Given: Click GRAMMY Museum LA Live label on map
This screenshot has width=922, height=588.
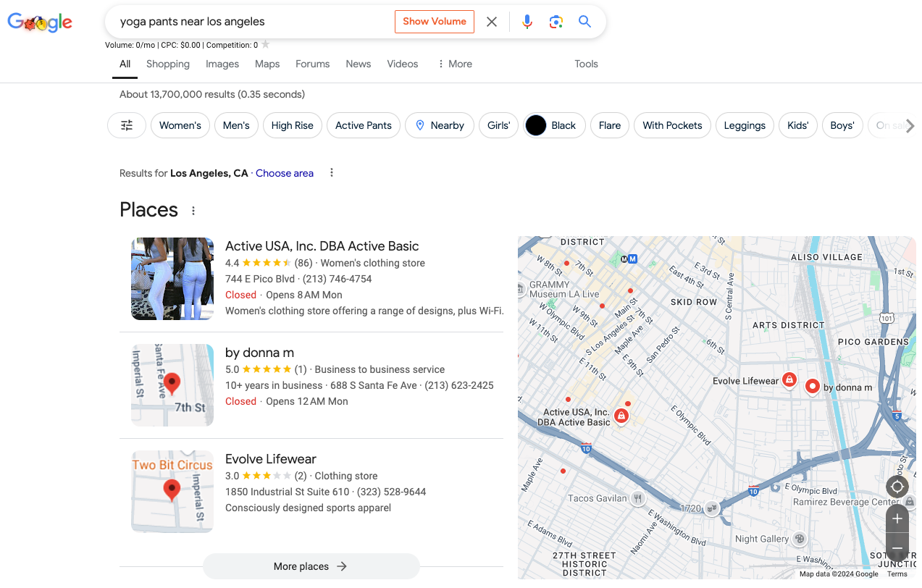Looking at the screenshot, I should pyautogui.click(x=564, y=290).
